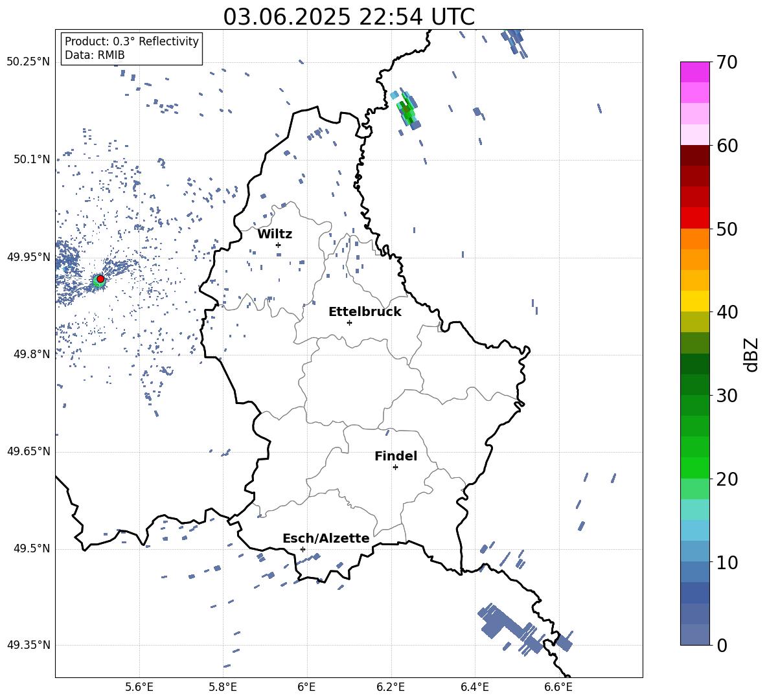Click the 6.4°E longitude label
Viewport: 767px width, 700px height.
click(x=474, y=687)
